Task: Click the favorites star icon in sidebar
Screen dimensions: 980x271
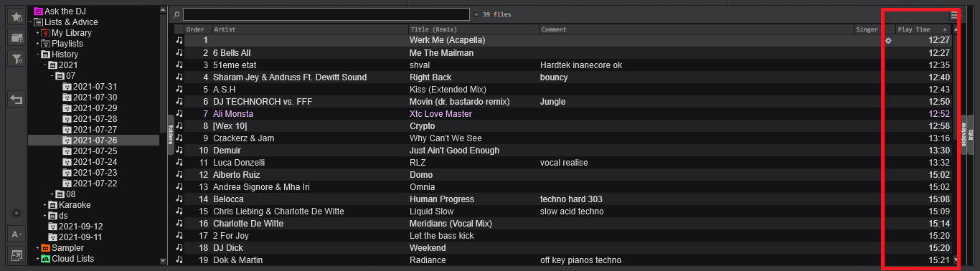Action: tap(16, 16)
